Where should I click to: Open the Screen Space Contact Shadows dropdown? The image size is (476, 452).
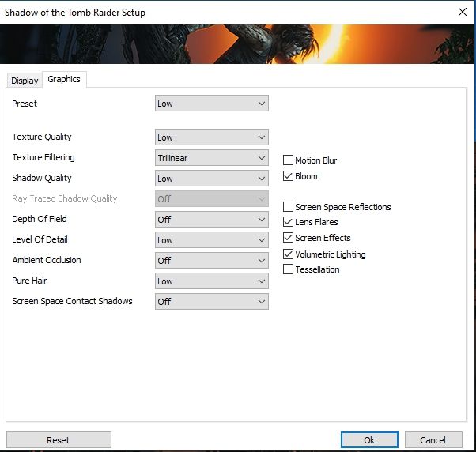(212, 302)
